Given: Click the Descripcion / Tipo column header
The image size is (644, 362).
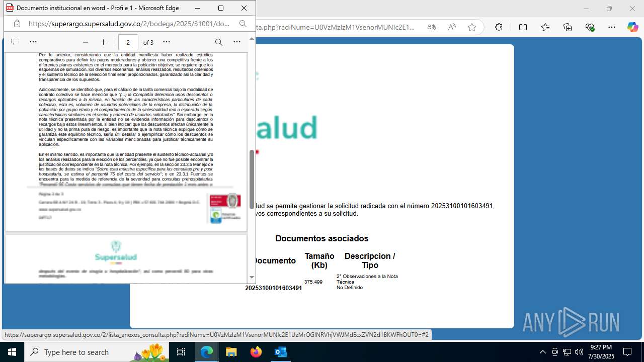Looking at the screenshot, I should 370,260.
